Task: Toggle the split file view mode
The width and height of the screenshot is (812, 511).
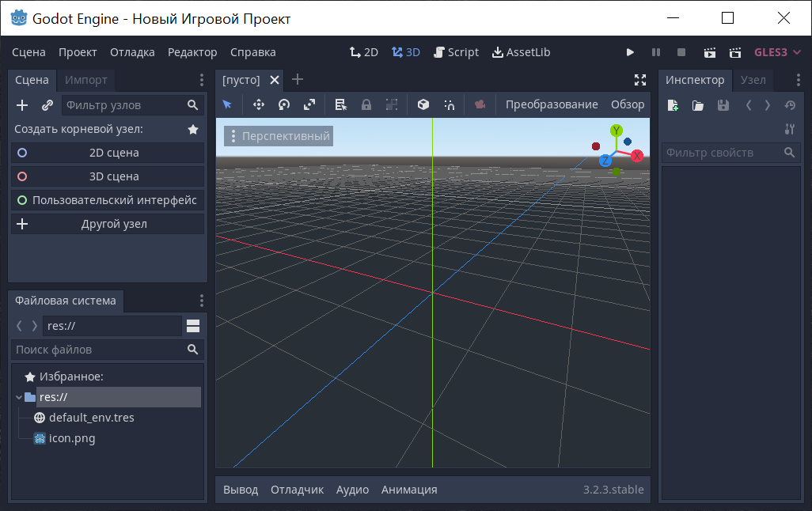Action: (193, 326)
